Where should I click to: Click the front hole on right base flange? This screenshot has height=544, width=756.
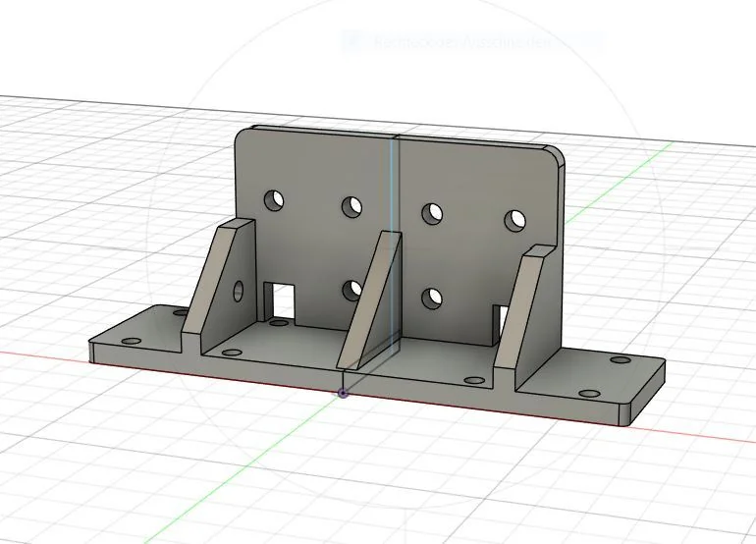tap(589, 394)
